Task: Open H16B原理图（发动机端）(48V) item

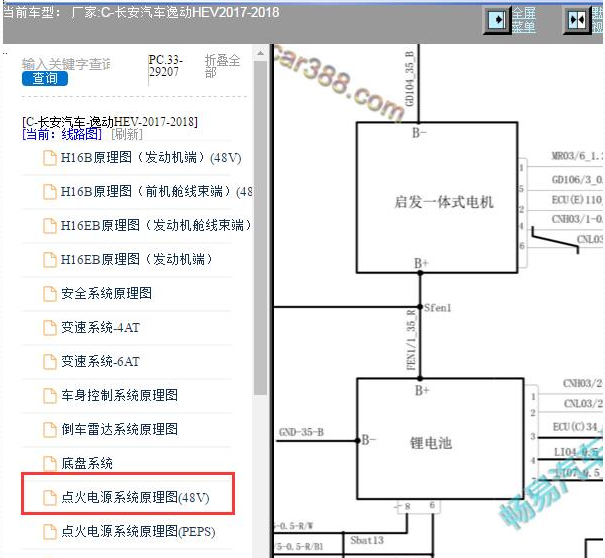Action: click(x=151, y=158)
